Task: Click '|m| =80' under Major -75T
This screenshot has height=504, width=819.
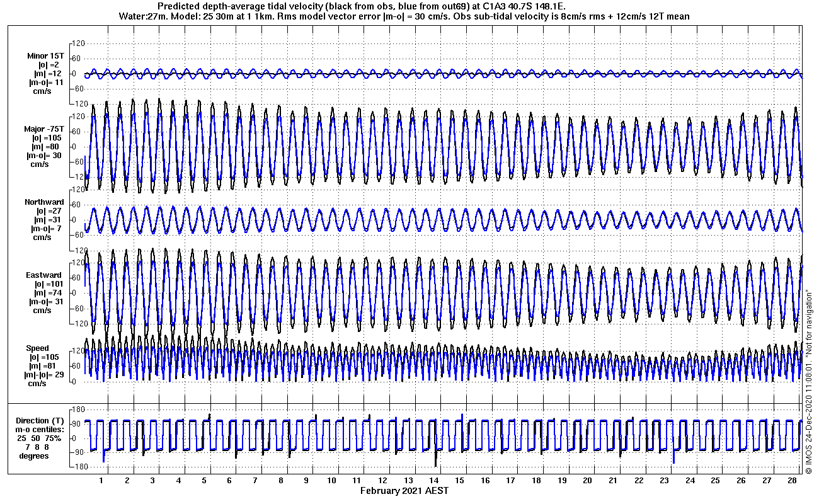Action: coord(48,147)
